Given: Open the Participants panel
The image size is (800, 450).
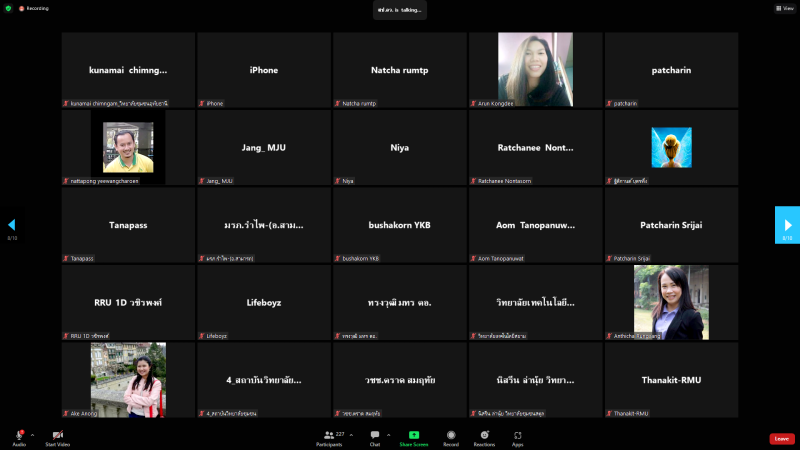Looking at the screenshot, I should click(x=329, y=436).
